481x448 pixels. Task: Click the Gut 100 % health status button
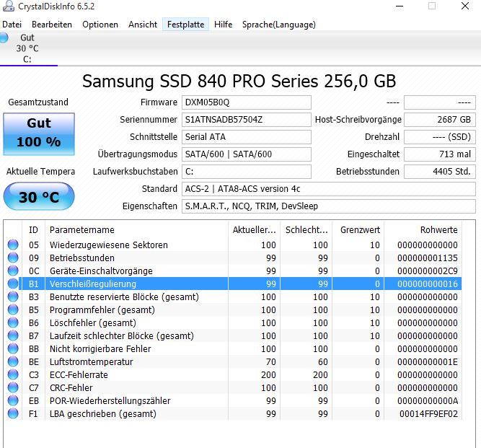(39, 133)
